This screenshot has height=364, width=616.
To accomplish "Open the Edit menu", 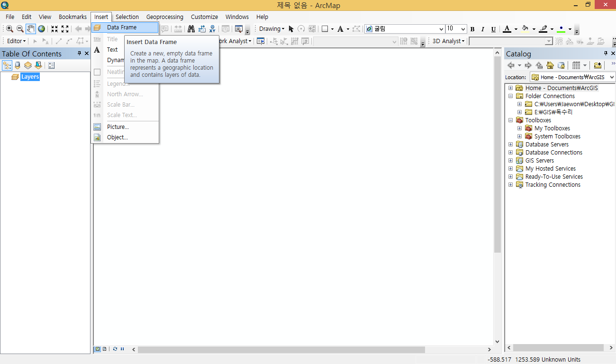I will coord(27,17).
